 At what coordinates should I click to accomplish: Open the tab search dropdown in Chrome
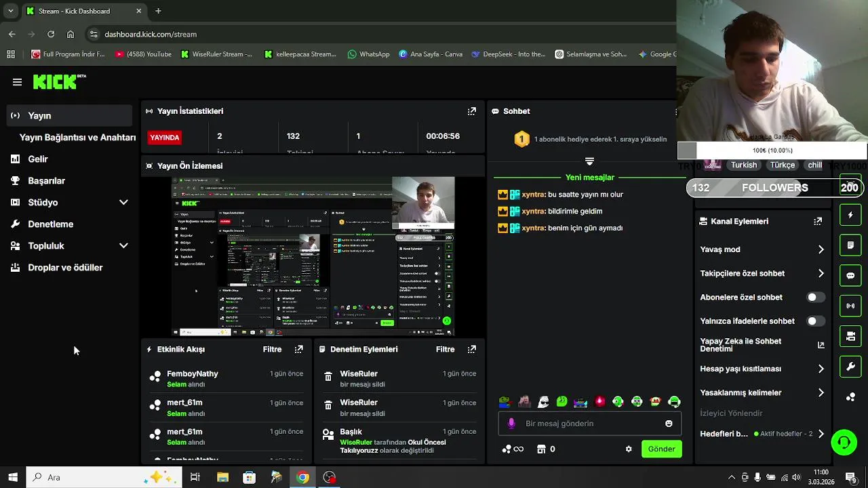[10, 11]
